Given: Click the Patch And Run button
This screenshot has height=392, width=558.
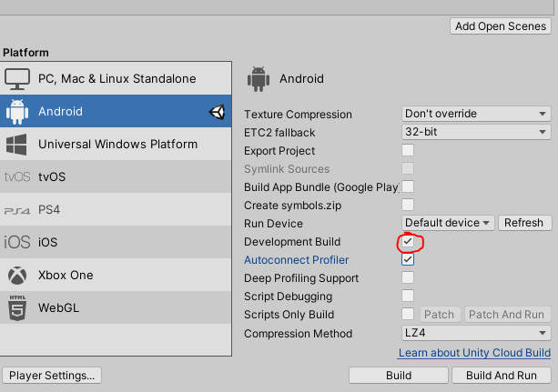Looking at the screenshot, I should (507, 315).
